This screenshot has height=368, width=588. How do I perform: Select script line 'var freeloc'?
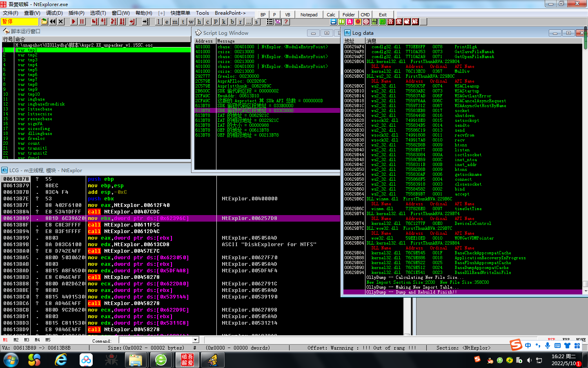click(x=96, y=138)
